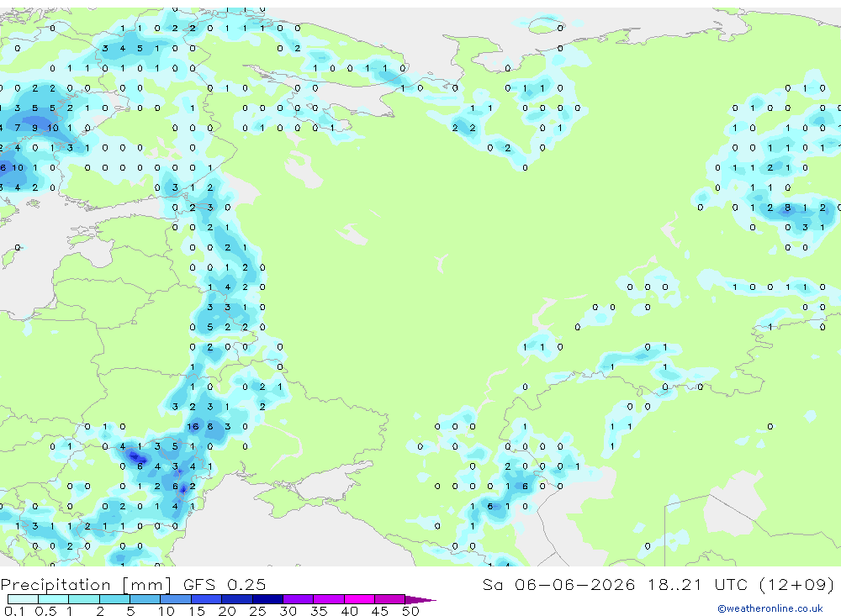
Task: Click the '35' legend scale label
Action: pyautogui.click(x=319, y=611)
